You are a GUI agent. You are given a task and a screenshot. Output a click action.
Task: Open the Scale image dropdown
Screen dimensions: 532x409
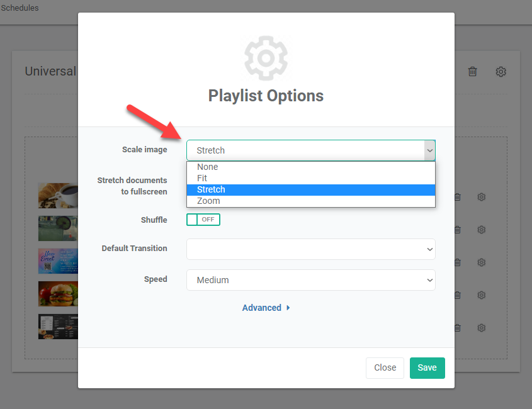[x=310, y=150]
